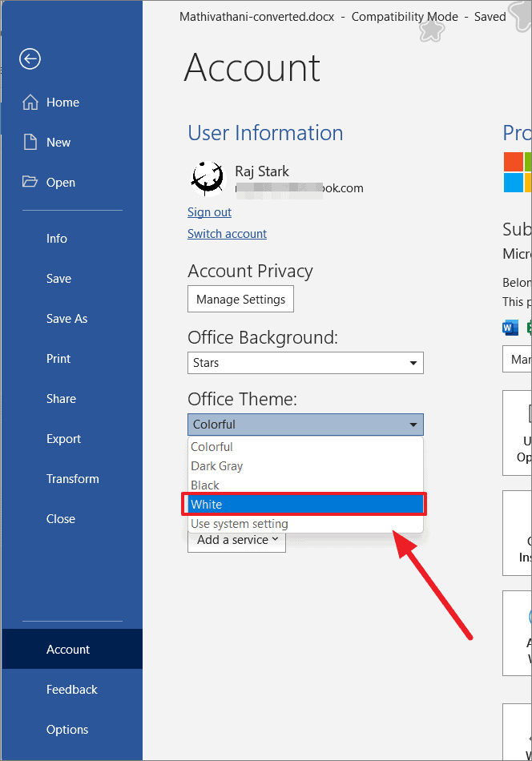Click Transform in the sidebar
The height and width of the screenshot is (761, 532).
(x=72, y=478)
